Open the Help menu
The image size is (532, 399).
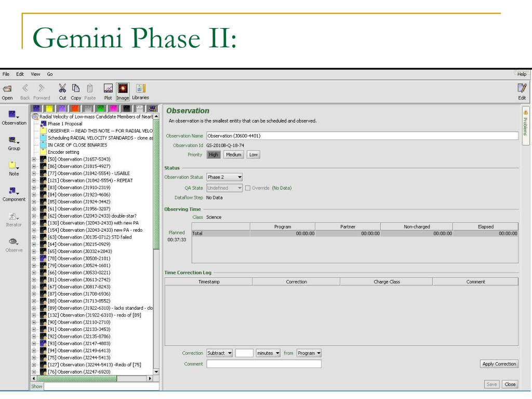coord(522,74)
